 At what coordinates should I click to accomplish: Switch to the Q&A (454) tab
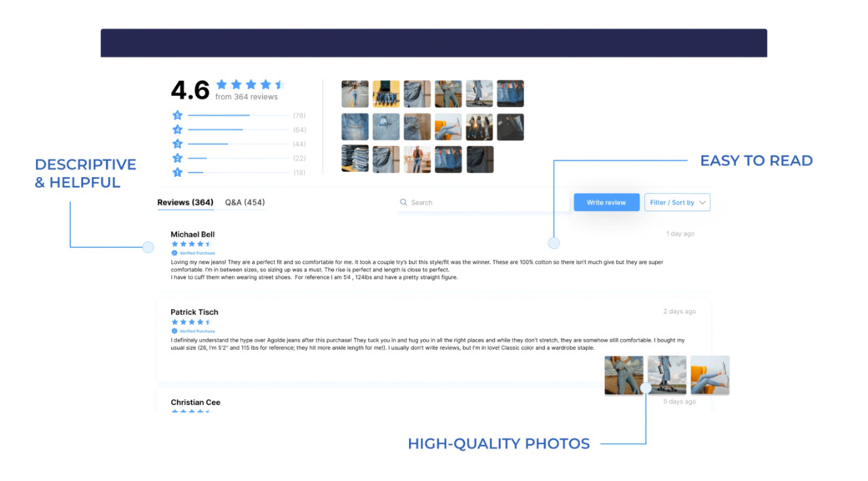point(245,202)
